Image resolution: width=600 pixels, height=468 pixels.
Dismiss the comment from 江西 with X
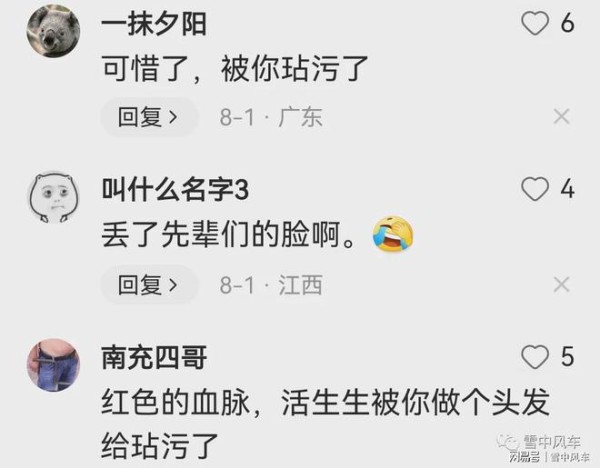pos(561,285)
